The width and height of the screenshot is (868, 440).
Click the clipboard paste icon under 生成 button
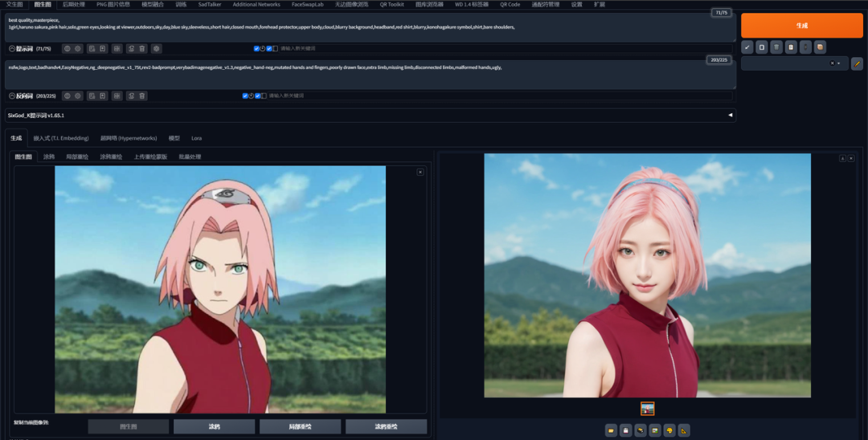791,47
